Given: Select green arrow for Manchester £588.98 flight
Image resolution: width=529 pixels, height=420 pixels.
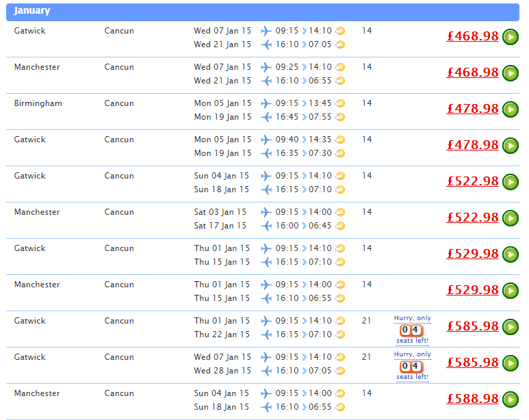Looking at the screenshot, I should pyautogui.click(x=511, y=399).
